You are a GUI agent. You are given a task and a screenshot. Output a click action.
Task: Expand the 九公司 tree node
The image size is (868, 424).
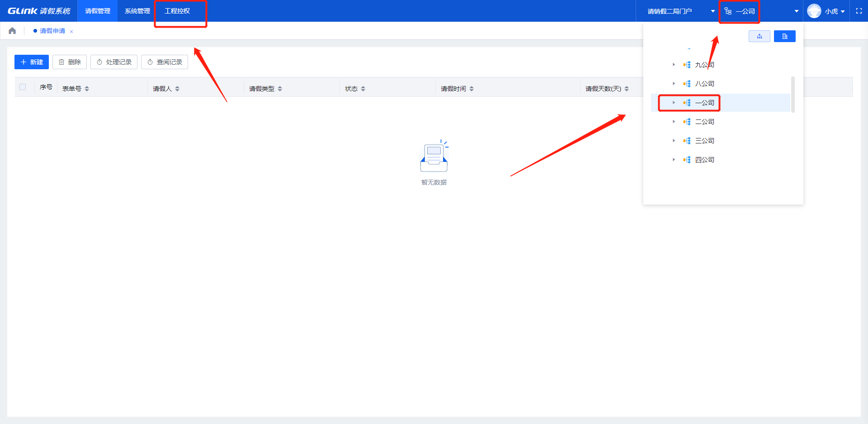click(674, 65)
